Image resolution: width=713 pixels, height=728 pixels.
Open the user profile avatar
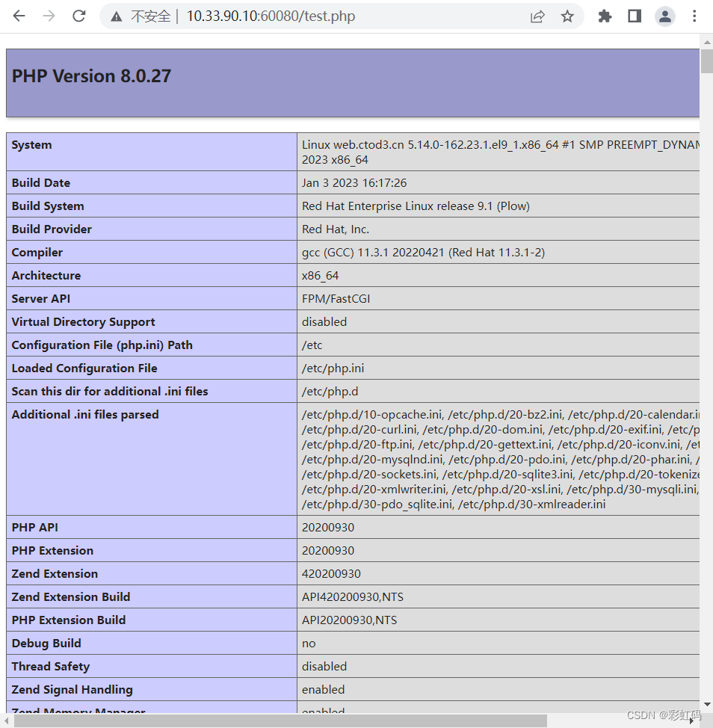pyautogui.click(x=664, y=16)
